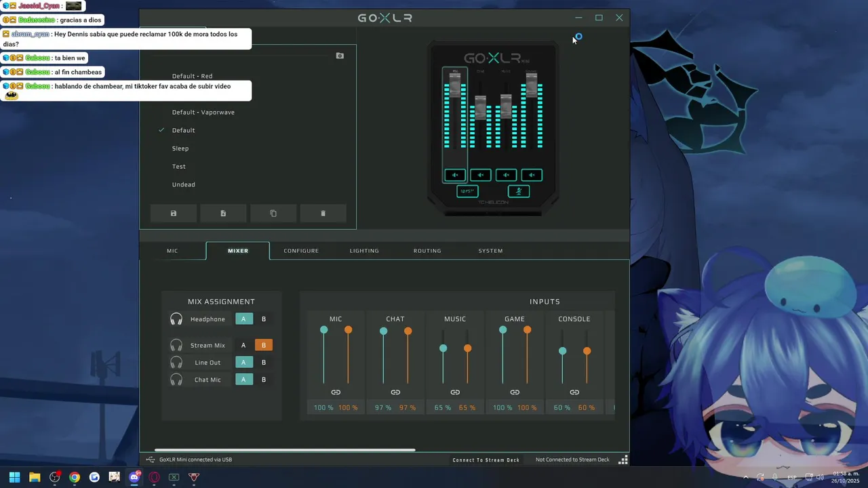Click Connect To Stream Deck button
Screen dimensions: 868x488
coord(486,460)
